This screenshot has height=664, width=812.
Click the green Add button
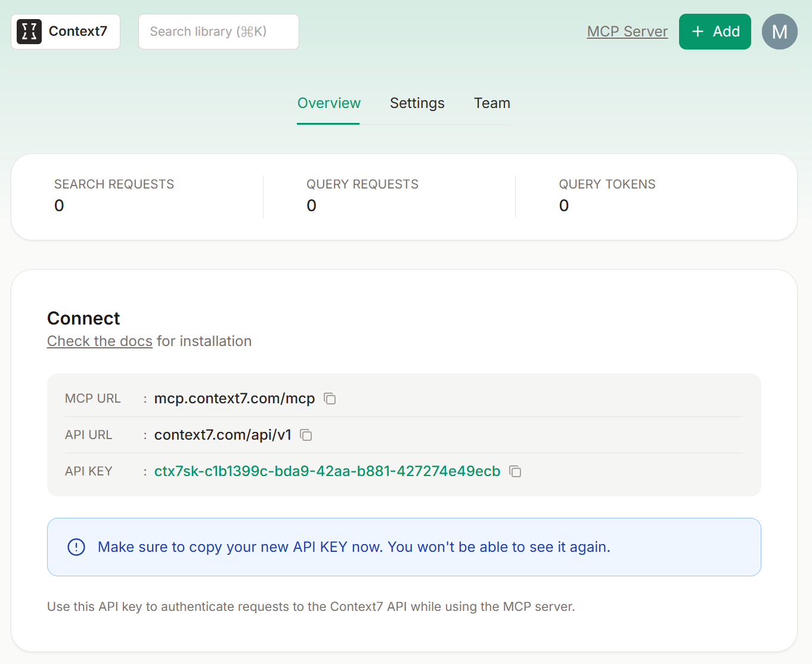(715, 32)
